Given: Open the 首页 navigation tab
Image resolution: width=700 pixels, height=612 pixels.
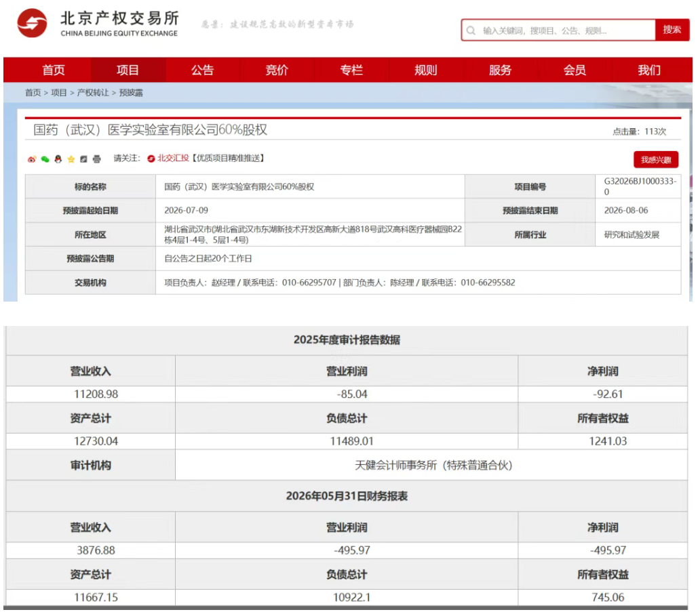Looking at the screenshot, I should tap(54, 70).
